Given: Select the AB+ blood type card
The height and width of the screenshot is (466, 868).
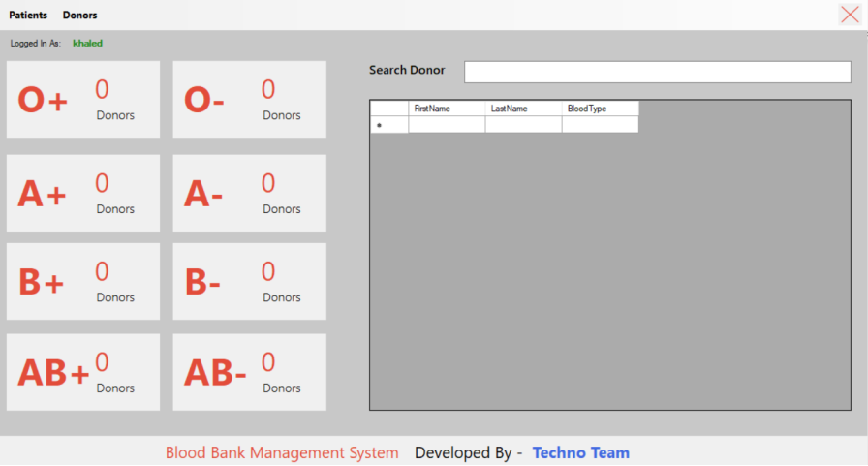Looking at the screenshot, I should pyautogui.click(x=83, y=372).
